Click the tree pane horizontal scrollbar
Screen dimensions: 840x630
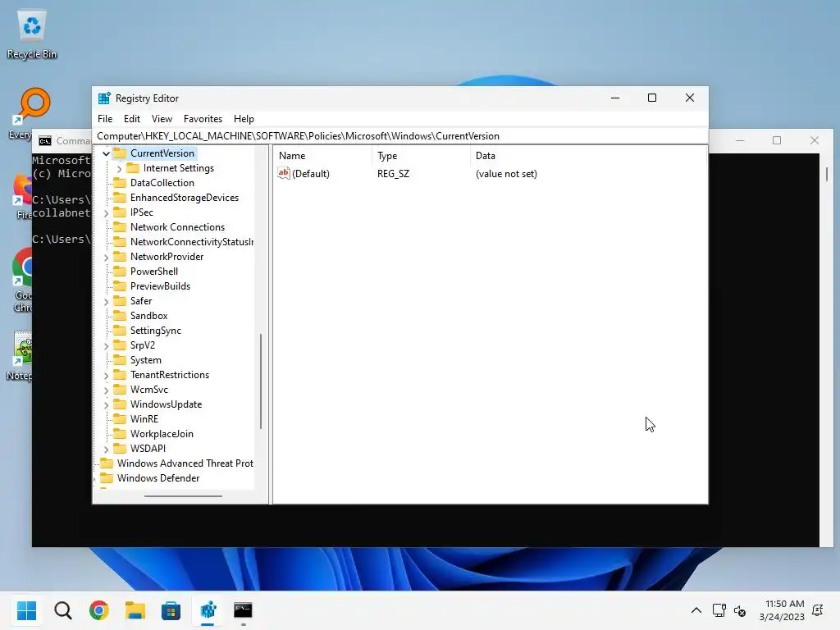pyautogui.click(x=183, y=496)
